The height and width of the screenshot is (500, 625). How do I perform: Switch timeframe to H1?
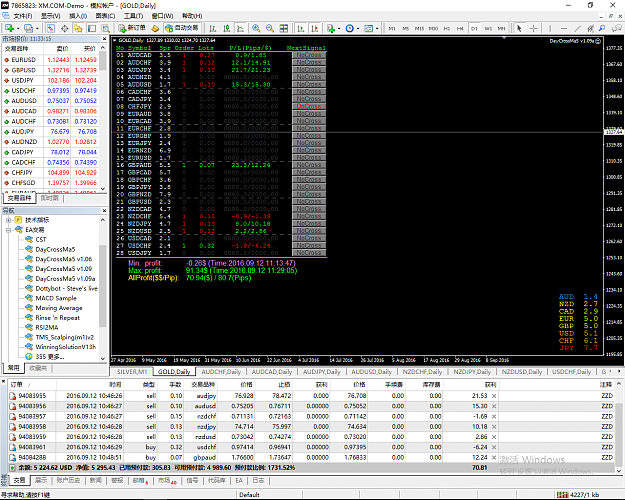[447, 28]
